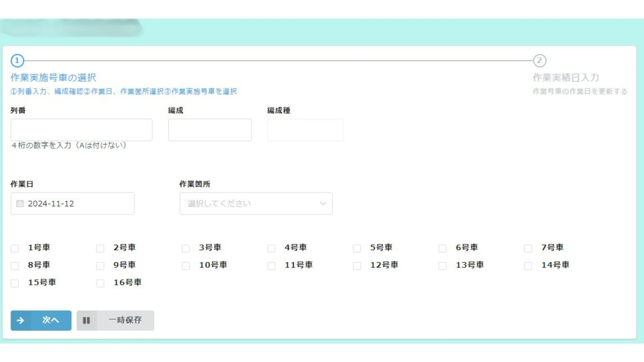Viewport: 644px width, 362px height.
Task: Open the date picker for 作業日
Action: coord(72,203)
